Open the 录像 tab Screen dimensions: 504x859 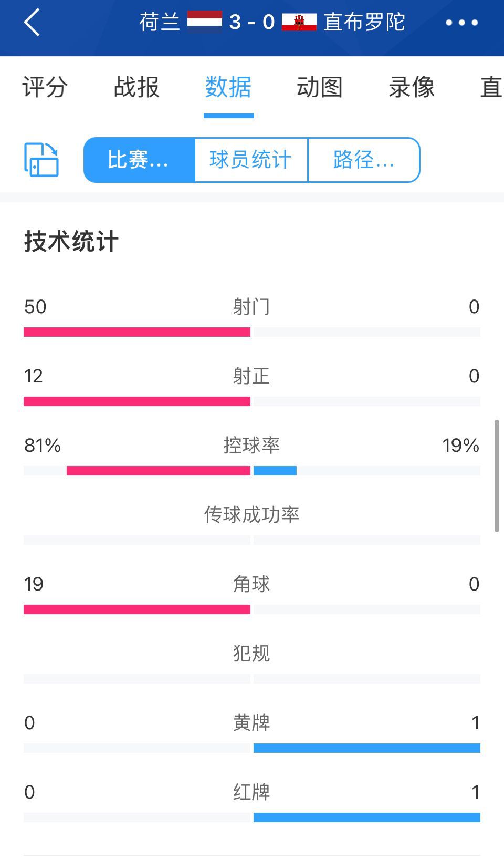(412, 87)
